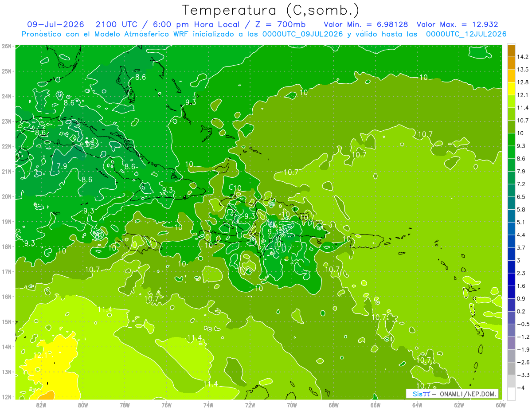Click the orange swatch between 13.5 and 14.2
The width and height of the screenshot is (532, 411).
511,63
